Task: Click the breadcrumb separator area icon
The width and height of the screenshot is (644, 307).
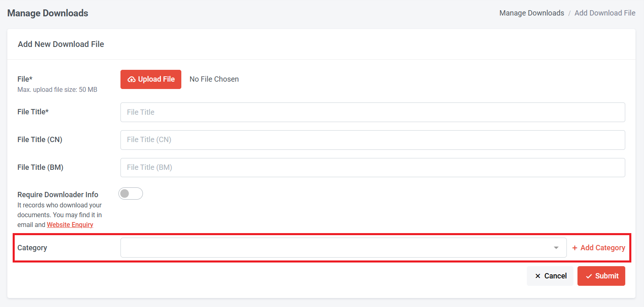Action: [569, 13]
